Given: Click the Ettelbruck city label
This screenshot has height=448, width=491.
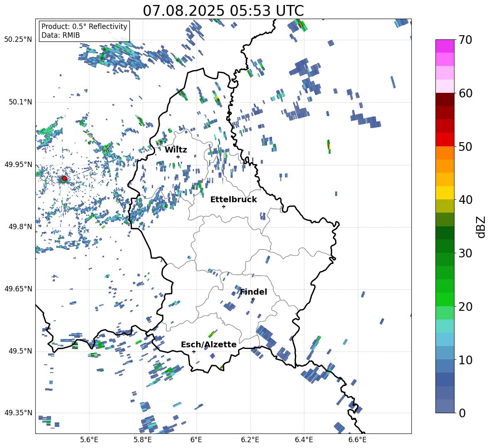Looking at the screenshot, I should [233, 200].
